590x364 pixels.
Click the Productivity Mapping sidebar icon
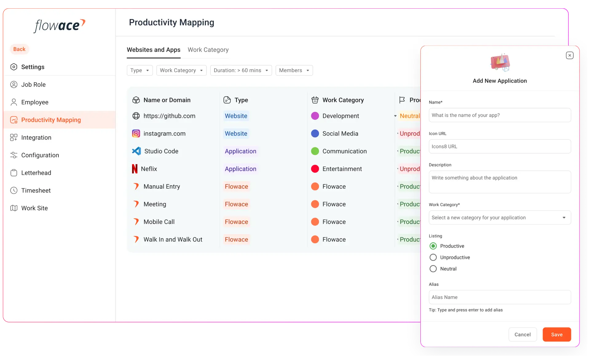pyautogui.click(x=14, y=120)
